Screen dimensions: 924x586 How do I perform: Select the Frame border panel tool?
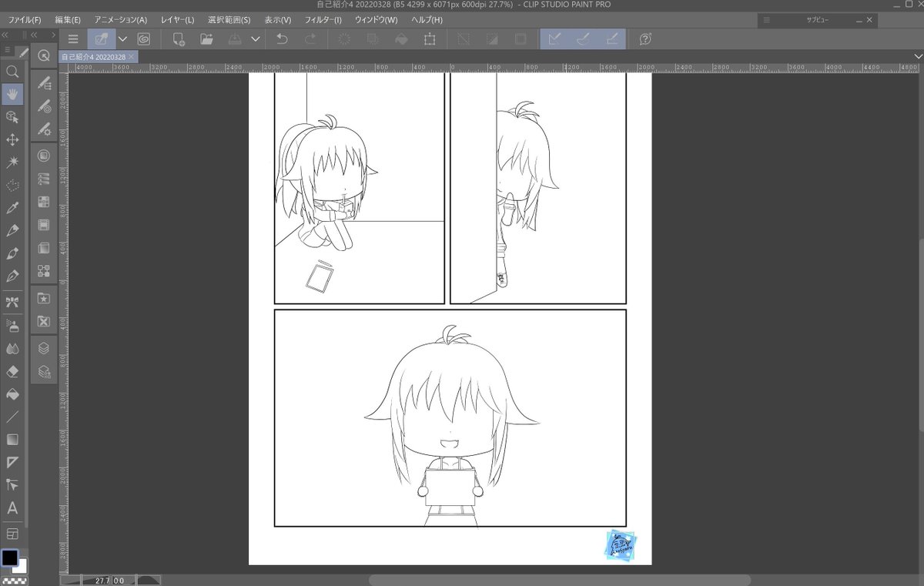coord(12,533)
